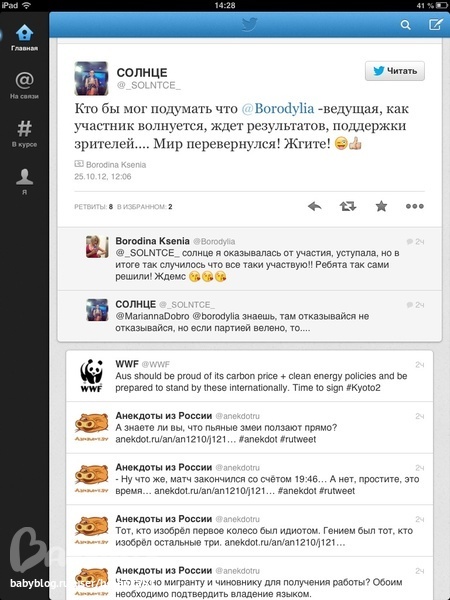Open the На связи mentions tab
The image size is (450, 600).
coord(24,86)
